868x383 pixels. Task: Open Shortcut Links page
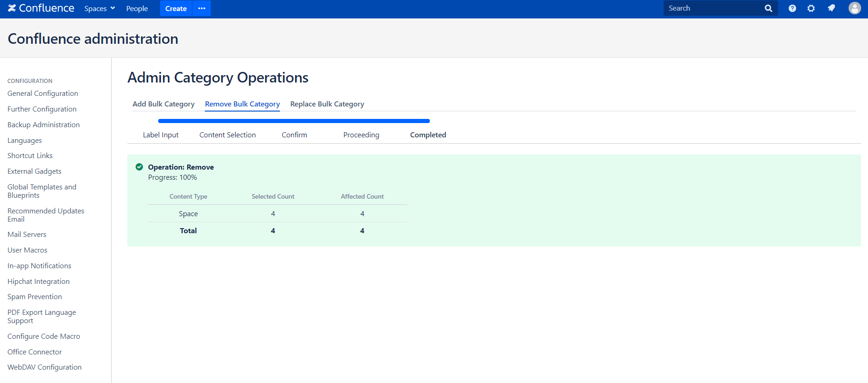click(30, 156)
